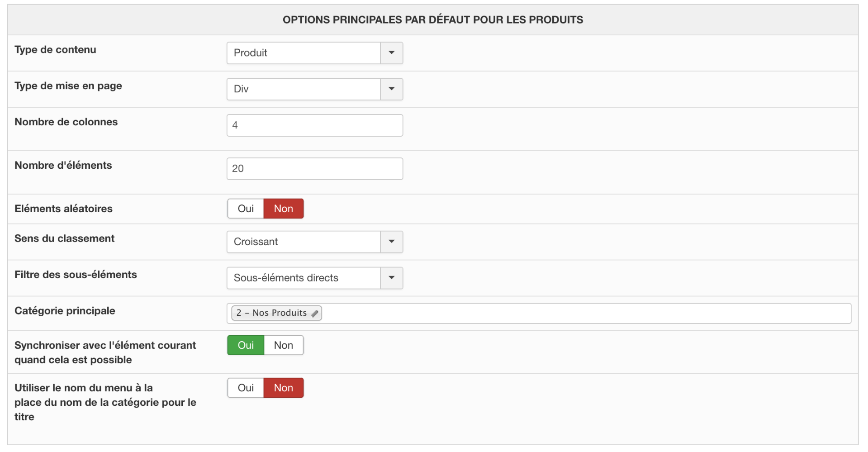Click Sous-éléments directs selection box
Screen dimensions: 868x452
click(x=303, y=278)
